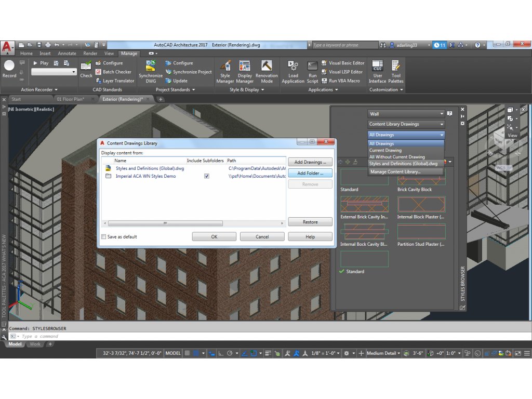Select the Styles and Definitions (Global).dwg row

pos(194,168)
